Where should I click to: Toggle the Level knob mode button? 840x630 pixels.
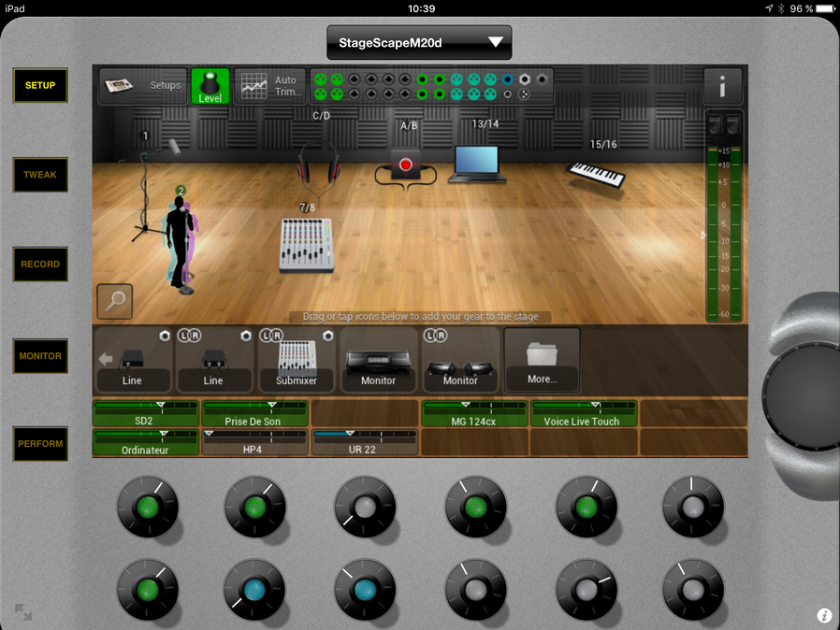pos(210,86)
